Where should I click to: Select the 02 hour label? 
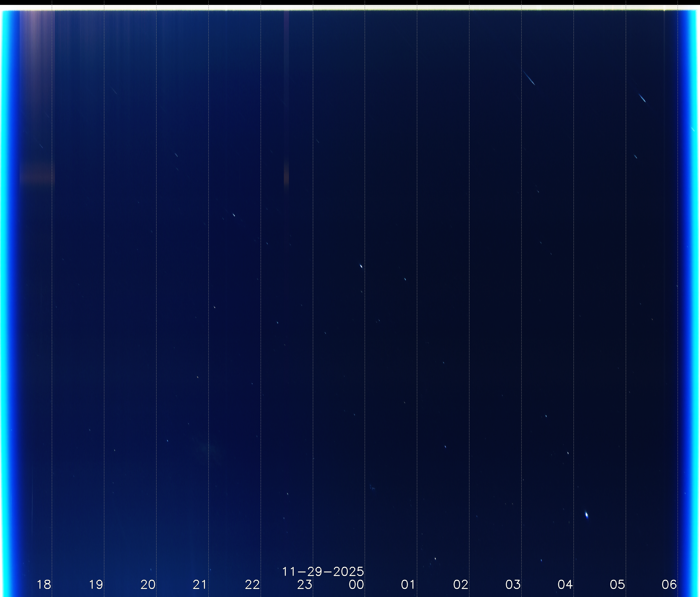pos(461,584)
